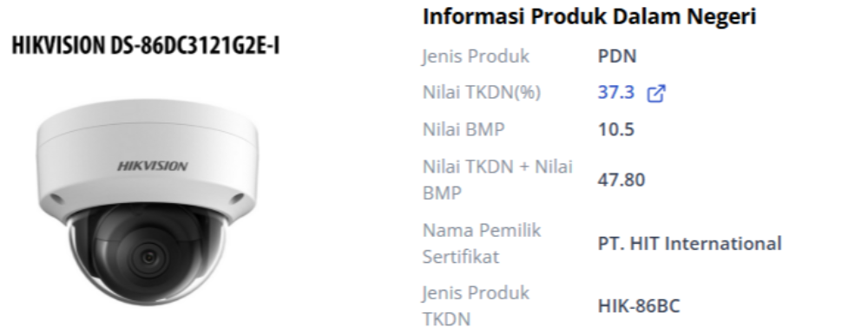Click the Hikvision dome camera product image
Image resolution: width=868 pixels, height=334 pixels.
(148, 202)
